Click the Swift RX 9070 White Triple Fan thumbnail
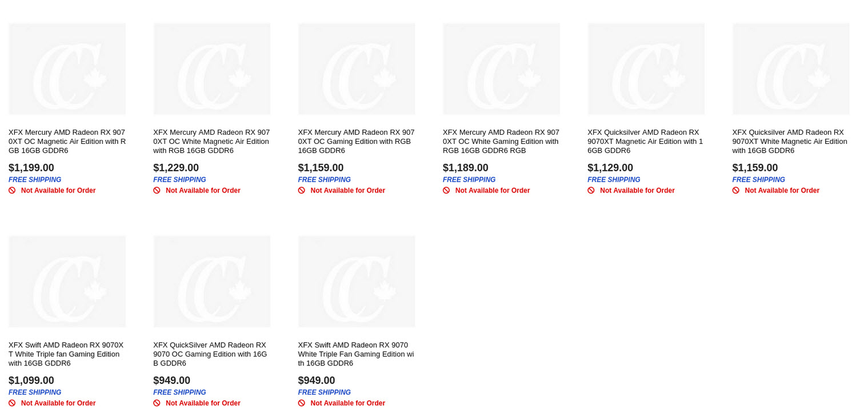Viewport: 868px width, 418px height. click(357, 282)
